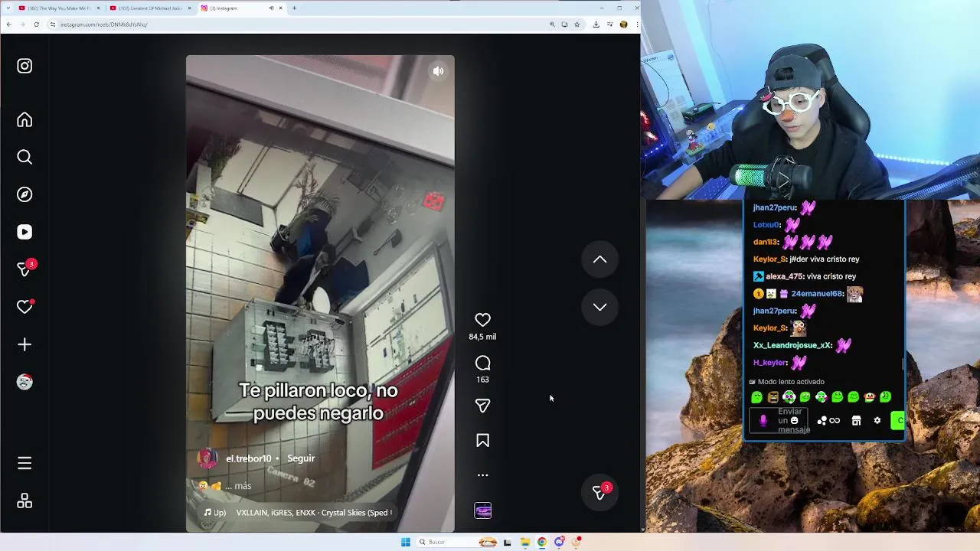Open the profile avatar in the sidebar
Screen dimensions: 980x551
tap(24, 382)
